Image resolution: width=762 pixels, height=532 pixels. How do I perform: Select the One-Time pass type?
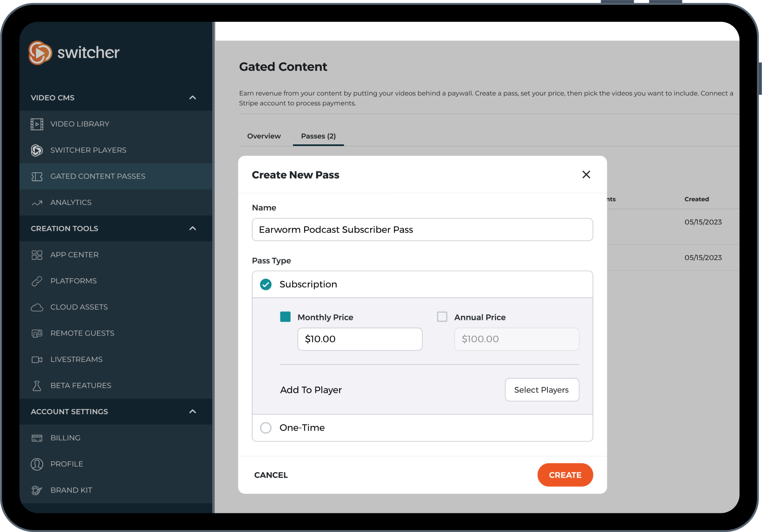[x=266, y=428]
